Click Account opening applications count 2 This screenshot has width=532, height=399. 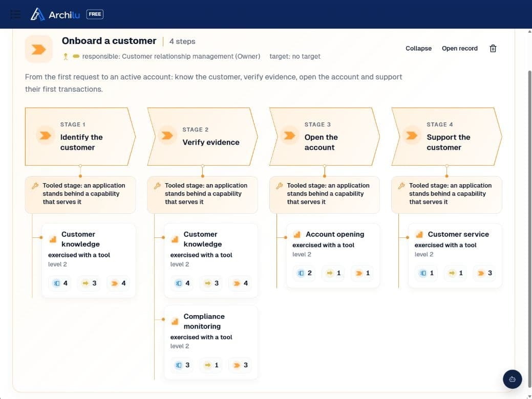pos(304,273)
